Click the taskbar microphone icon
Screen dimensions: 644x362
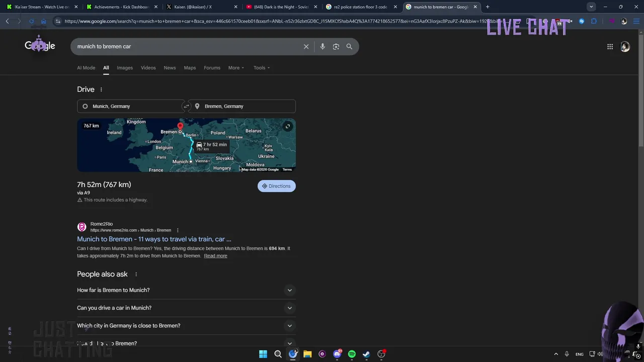[567, 354]
